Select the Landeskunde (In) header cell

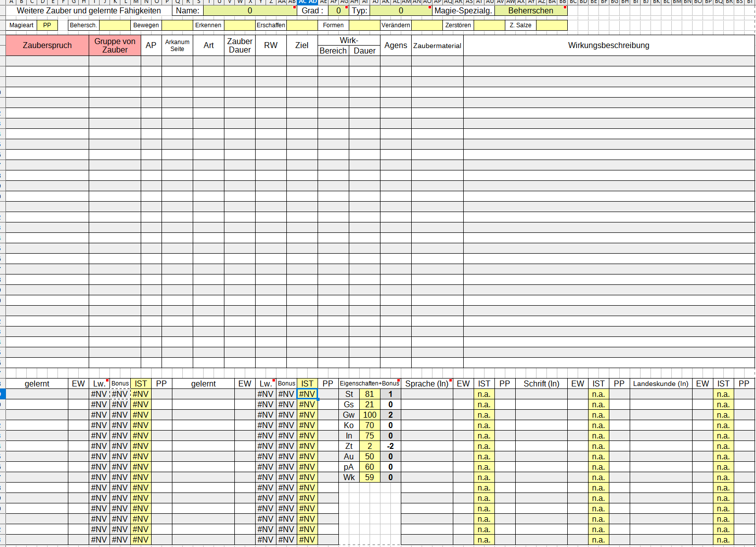coord(660,383)
